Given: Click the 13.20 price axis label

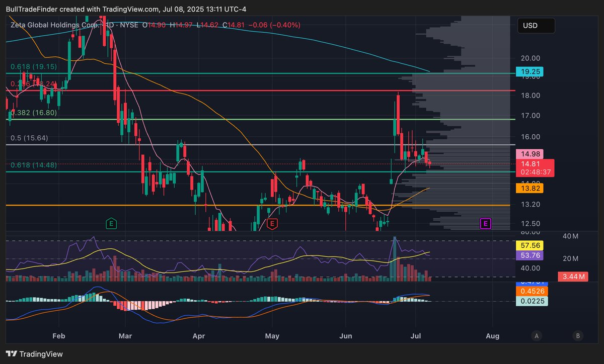Looking at the screenshot, I should 531,205.
